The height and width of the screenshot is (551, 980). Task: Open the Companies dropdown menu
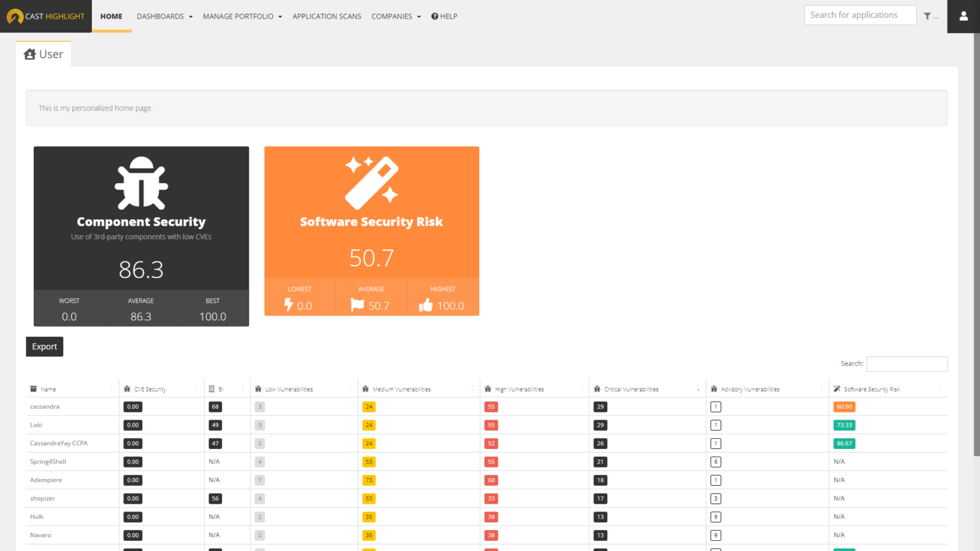coord(396,16)
